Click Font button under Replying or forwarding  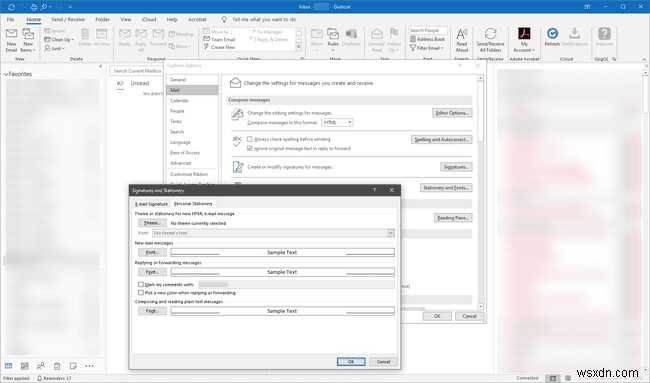point(153,272)
